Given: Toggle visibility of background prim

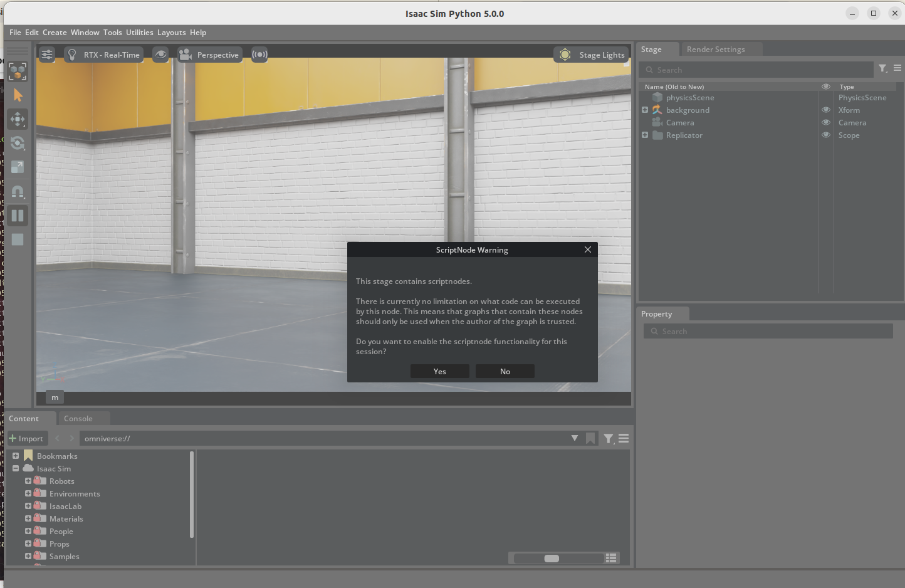Looking at the screenshot, I should pos(826,110).
